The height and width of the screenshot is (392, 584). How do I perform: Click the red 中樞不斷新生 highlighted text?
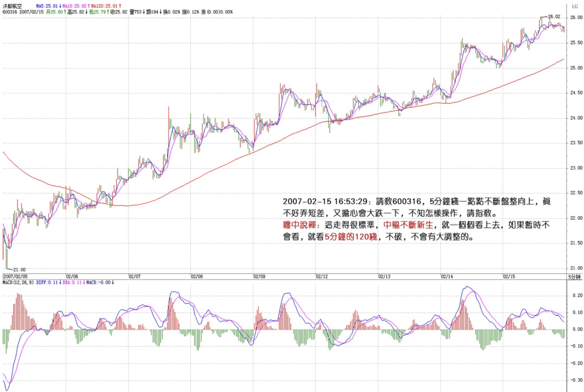pos(408,225)
